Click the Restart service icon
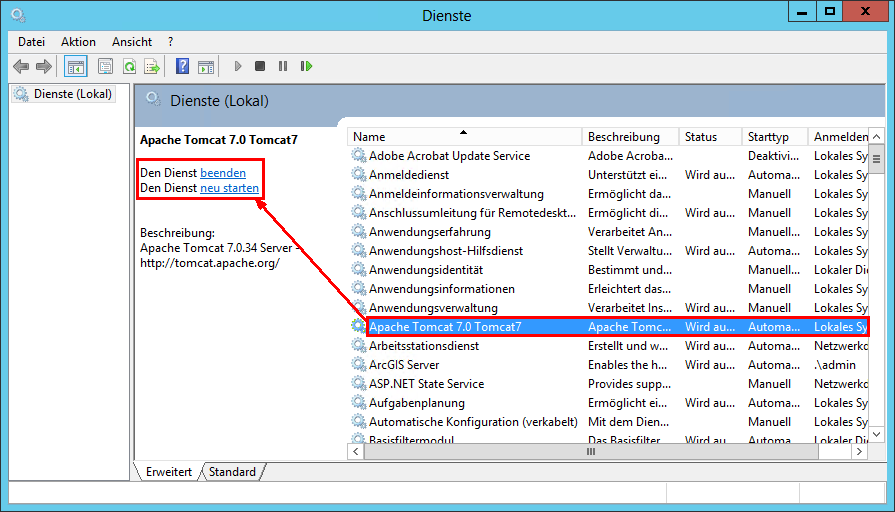Screen dimensions: 895x512 307,66
